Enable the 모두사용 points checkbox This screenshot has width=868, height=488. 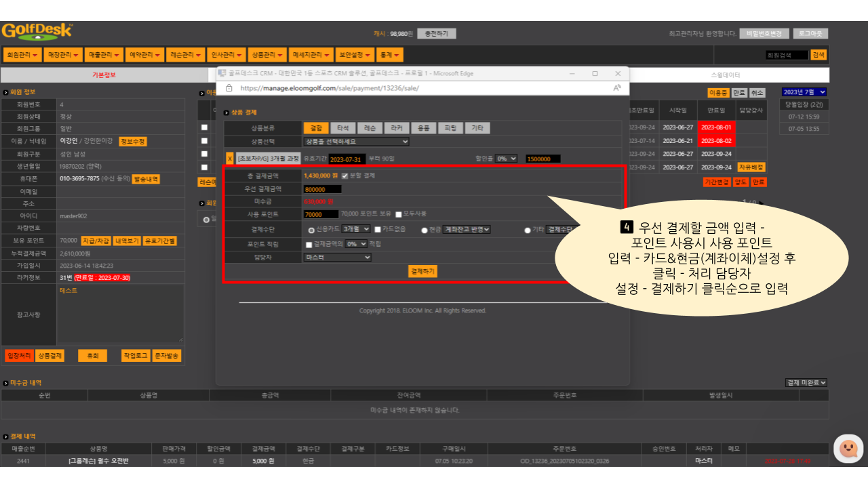pos(399,214)
